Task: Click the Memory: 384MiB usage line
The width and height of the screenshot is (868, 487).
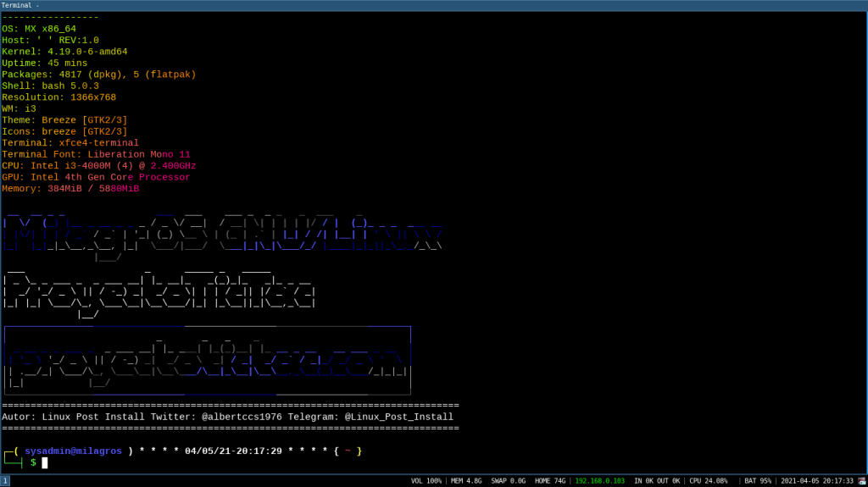Action: 70,188
